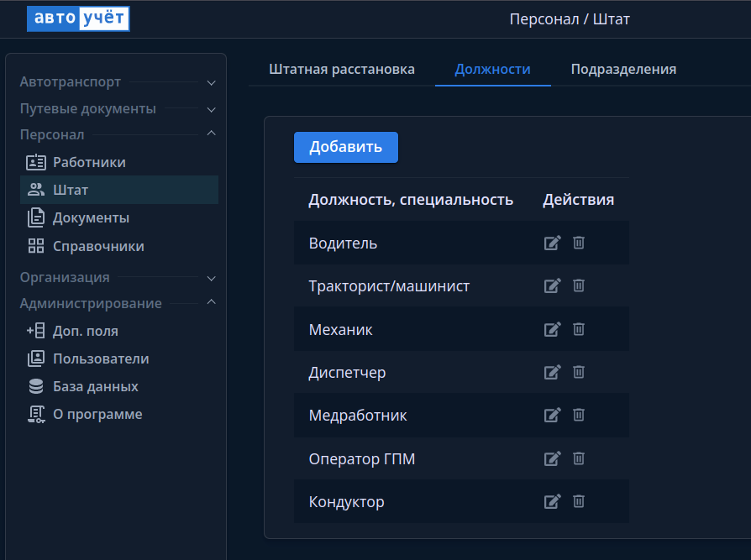
Task: Open the Справочники section
Action: [x=98, y=246]
